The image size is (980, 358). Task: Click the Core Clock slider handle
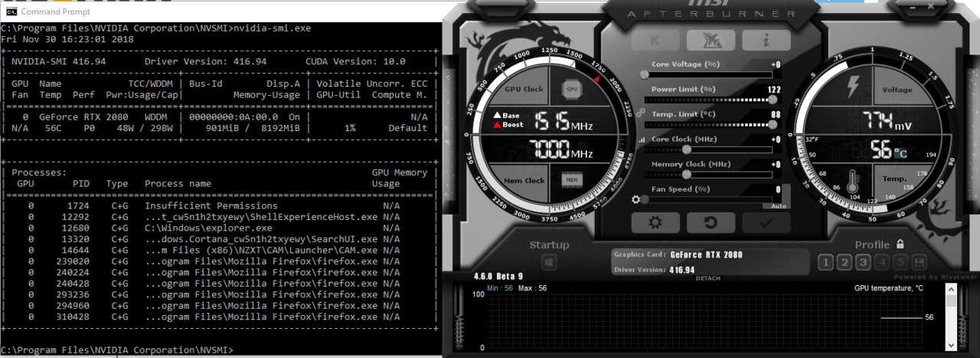pos(685,149)
